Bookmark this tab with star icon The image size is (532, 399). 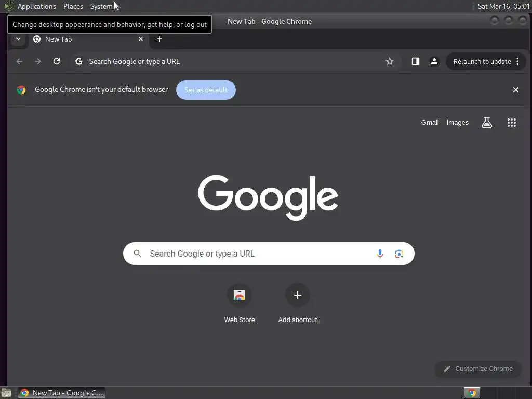tap(390, 61)
